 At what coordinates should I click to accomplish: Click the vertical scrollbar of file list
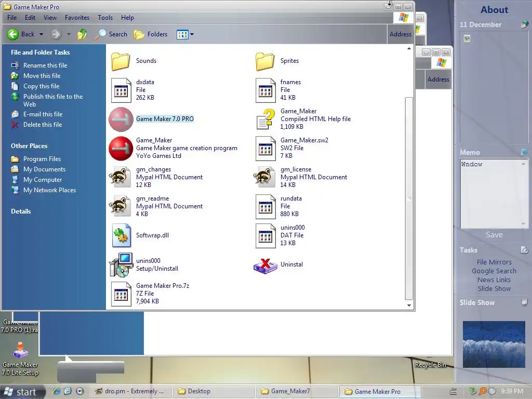click(409, 198)
